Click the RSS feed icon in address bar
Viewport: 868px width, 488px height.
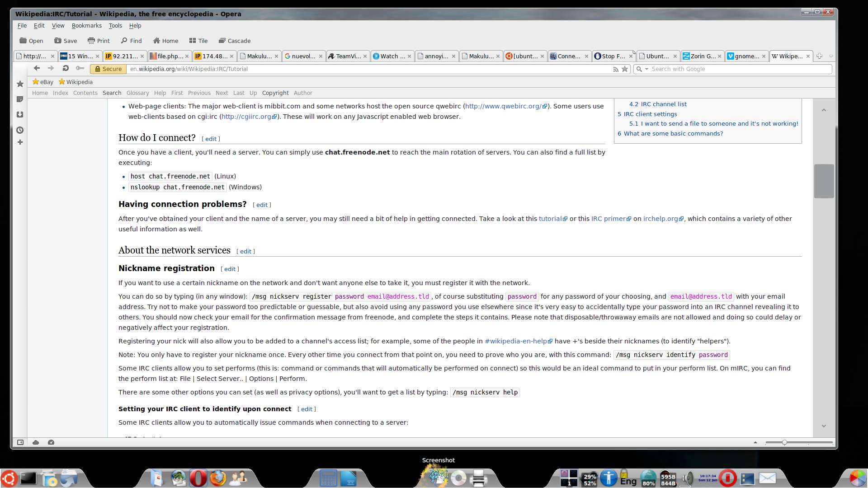point(615,69)
